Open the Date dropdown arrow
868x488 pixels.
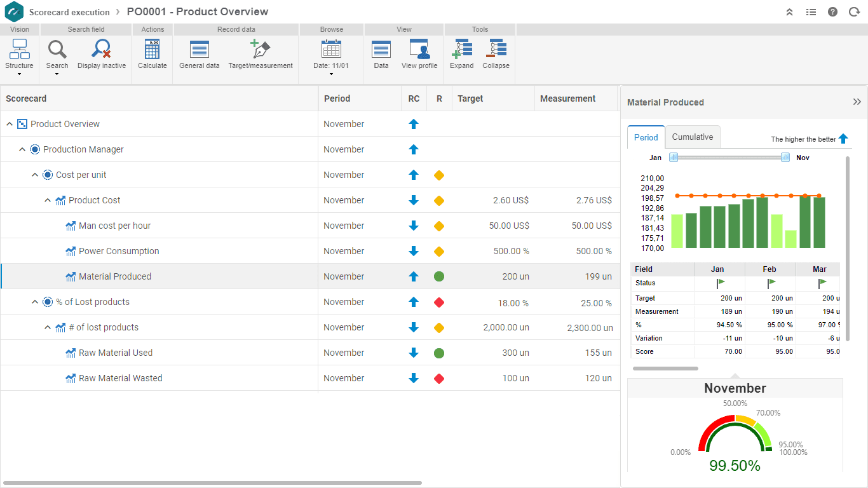point(331,74)
